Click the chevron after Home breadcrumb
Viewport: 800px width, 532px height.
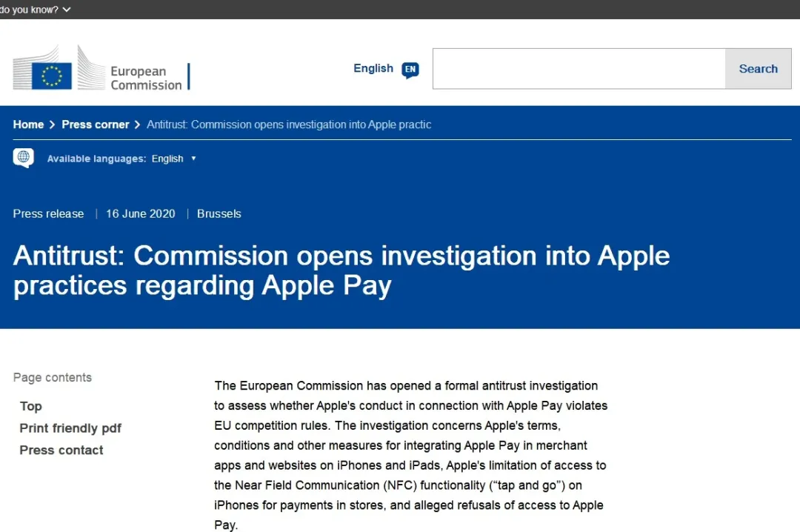[52, 124]
